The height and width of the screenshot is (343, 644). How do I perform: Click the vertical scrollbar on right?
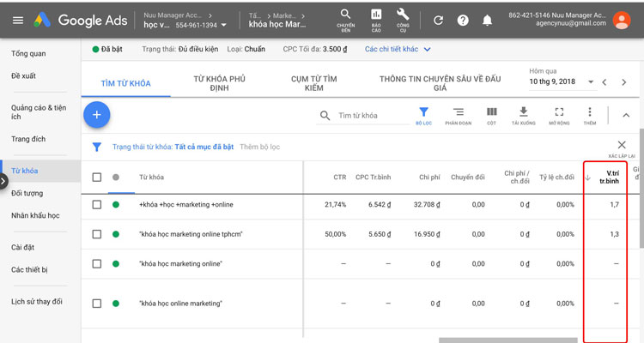click(x=641, y=188)
